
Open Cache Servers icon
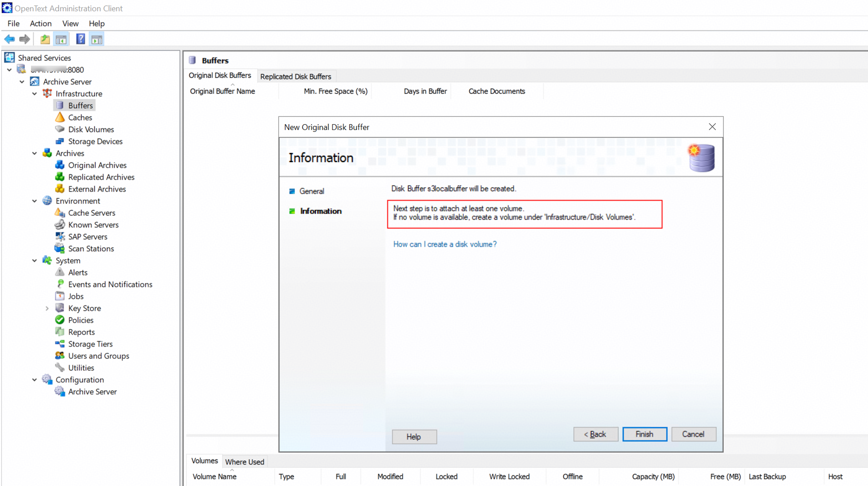click(60, 213)
